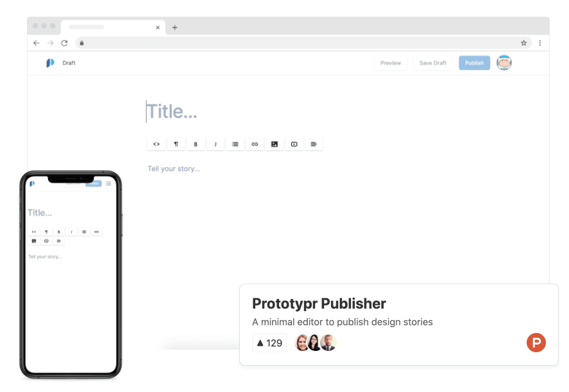Screen dimensions: 569x392
Task: Click text align icon in desktop toolbar
Action: pyautogui.click(x=314, y=144)
